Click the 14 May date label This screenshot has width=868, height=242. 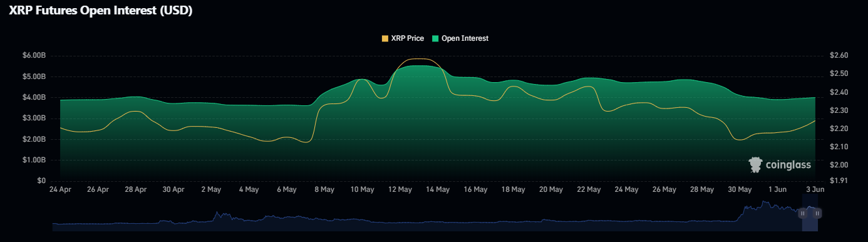pos(437,189)
